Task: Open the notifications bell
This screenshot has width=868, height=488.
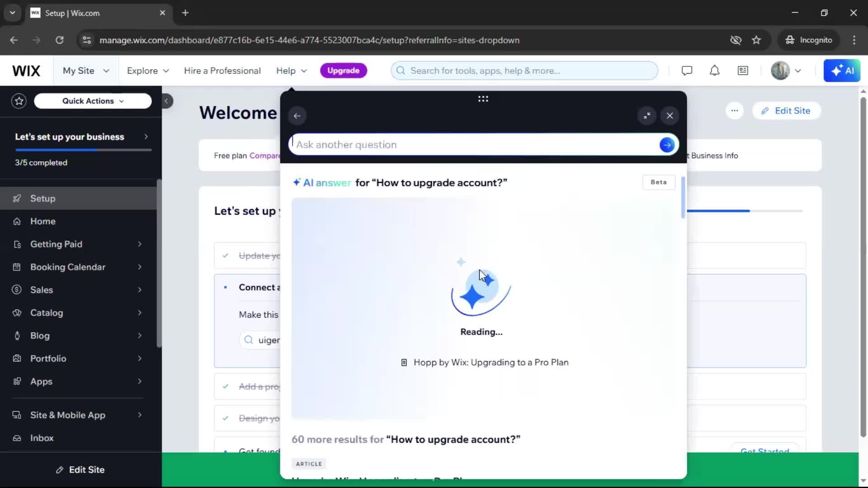Action: point(714,71)
